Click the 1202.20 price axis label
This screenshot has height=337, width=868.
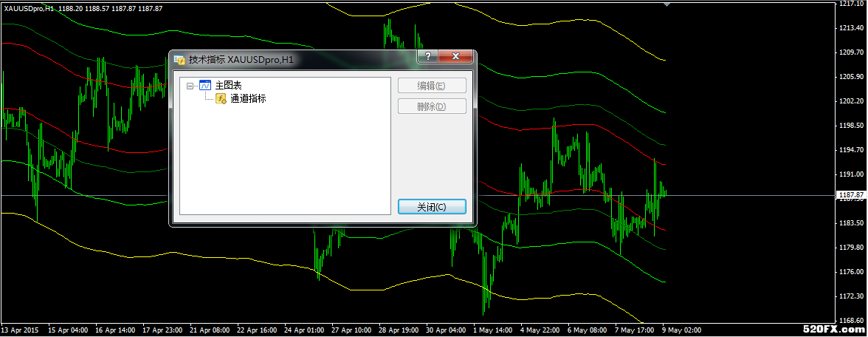pyautogui.click(x=851, y=101)
